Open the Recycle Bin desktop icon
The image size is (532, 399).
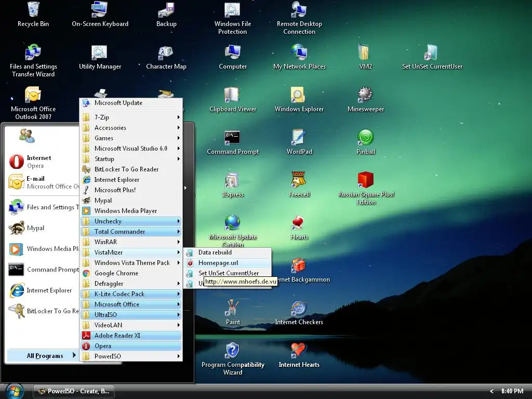33,14
